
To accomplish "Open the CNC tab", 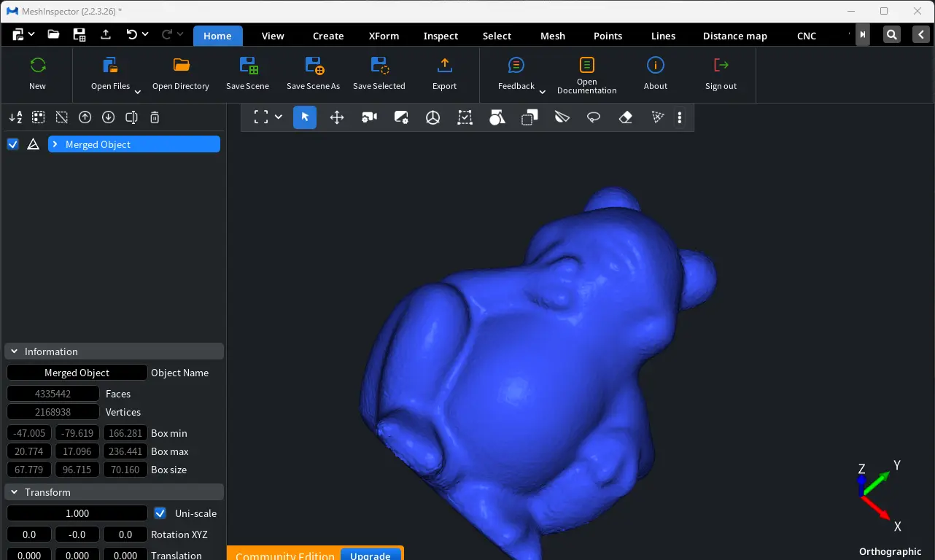I will coord(807,36).
